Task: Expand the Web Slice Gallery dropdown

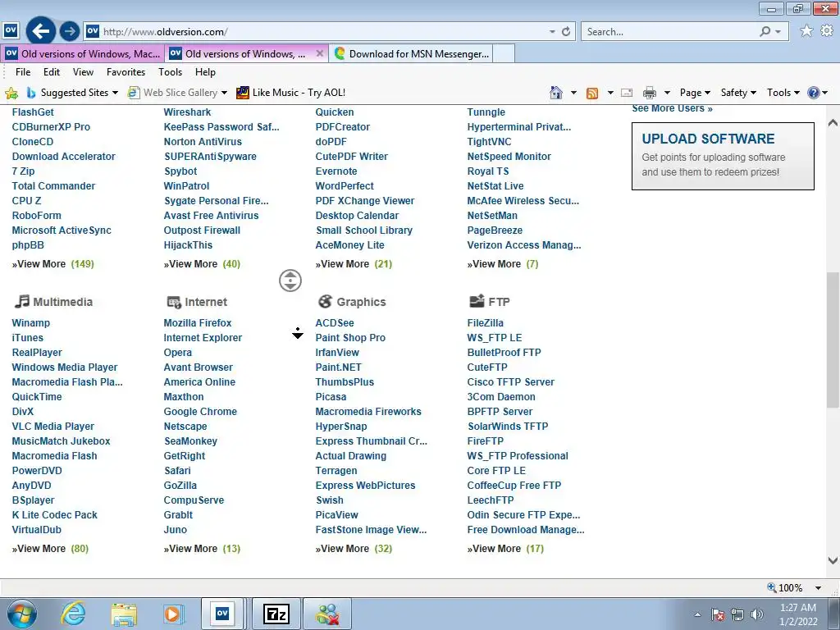Action: tap(224, 93)
